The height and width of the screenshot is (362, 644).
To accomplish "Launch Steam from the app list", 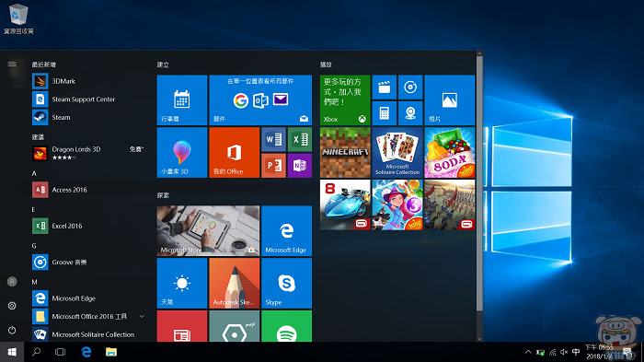I will click(x=88, y=117).
